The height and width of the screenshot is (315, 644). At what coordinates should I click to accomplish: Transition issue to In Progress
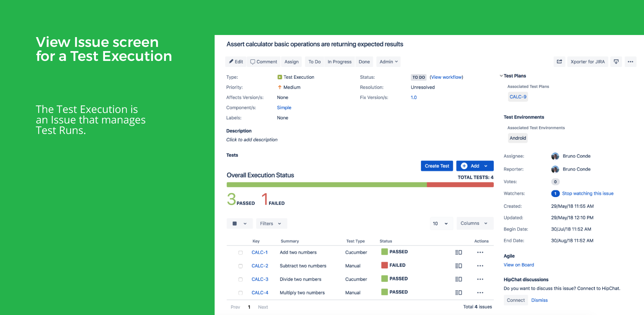coord(339,62)
